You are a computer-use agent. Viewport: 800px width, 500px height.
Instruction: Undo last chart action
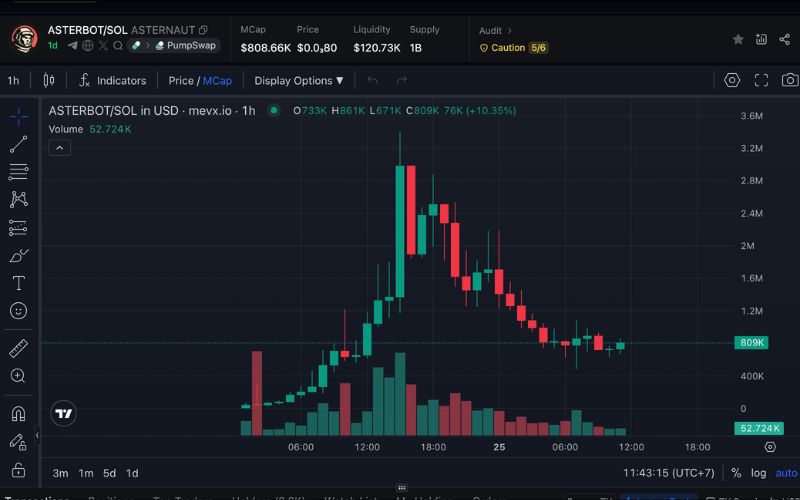(373, 81)
